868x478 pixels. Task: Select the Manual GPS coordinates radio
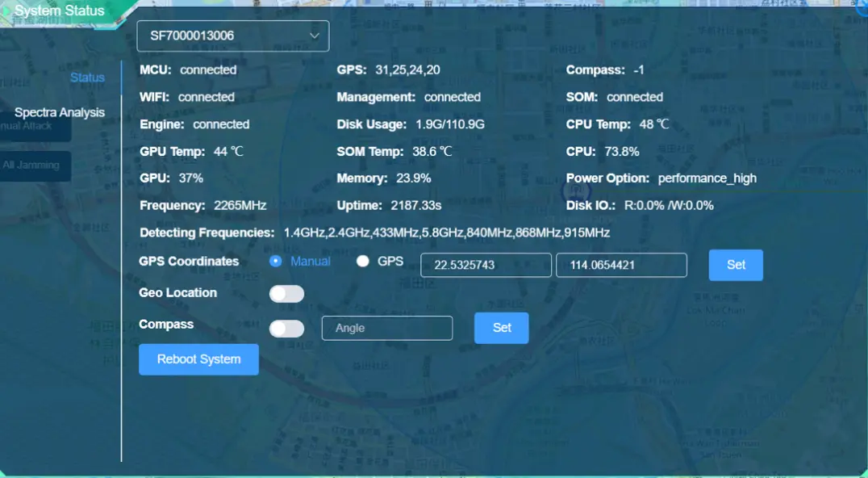[x=276, y=261]
